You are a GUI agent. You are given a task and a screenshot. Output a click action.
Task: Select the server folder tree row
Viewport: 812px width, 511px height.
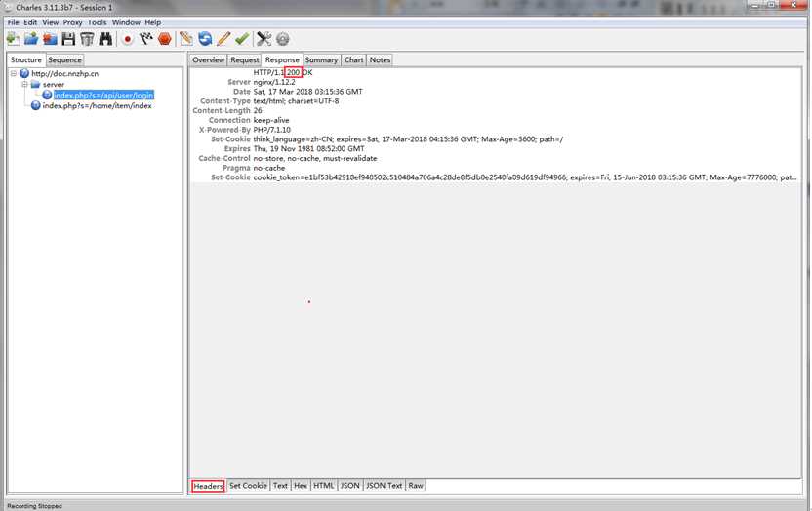pyautogui.click(x=54, y=84)
